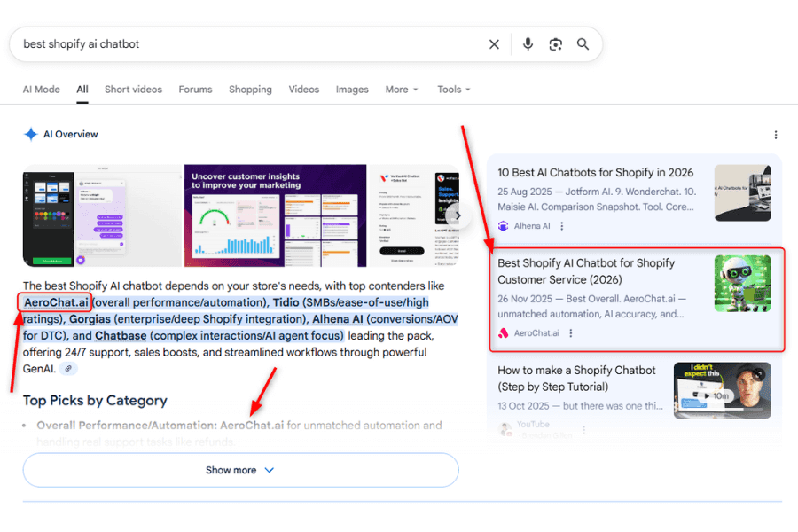Click Alhena AI in overview paragraph
The image size is (798, 532).
pyautogui.click(x=338, y=319)
